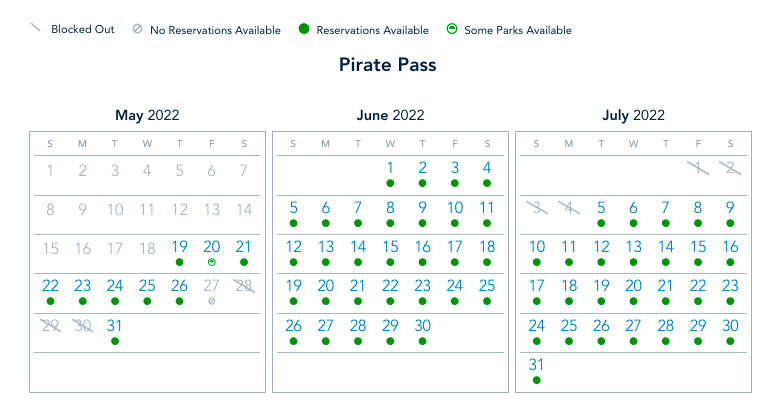Screen dimensions: 781x419
Task: Click the blocked out May 28 date
Action: pyautogui.click(x=243, y=286)
